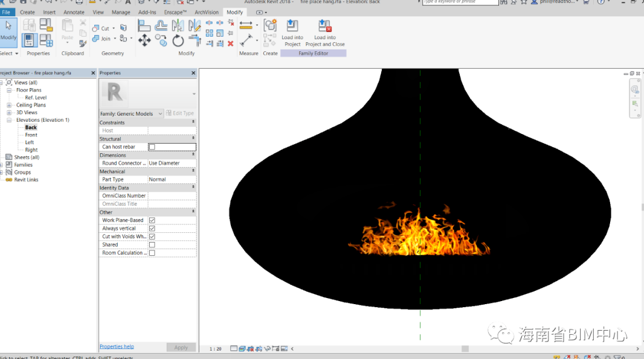This screenshot has width=644, height=359.
Task: Click the red Delete icon
Action: coord(230,43)
